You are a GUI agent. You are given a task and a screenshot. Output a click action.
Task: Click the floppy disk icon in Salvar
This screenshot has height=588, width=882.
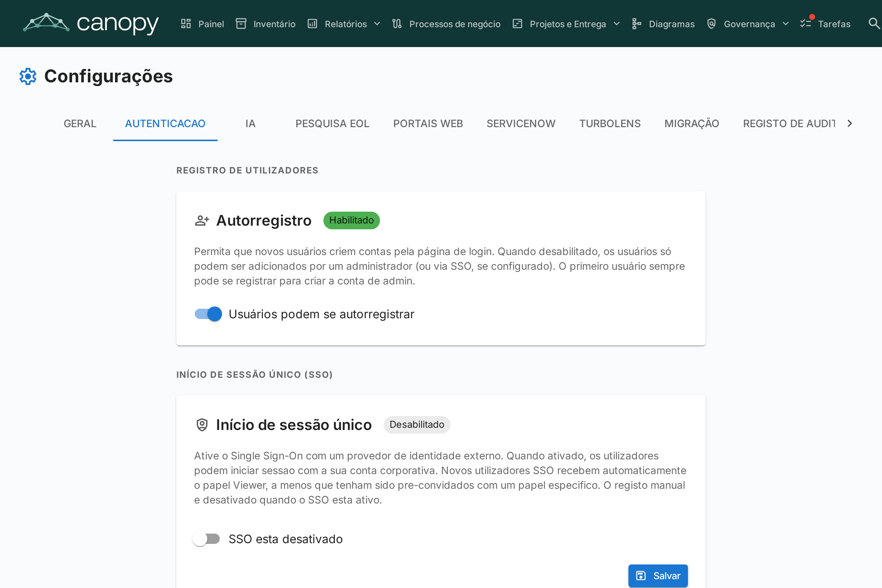coord(641,576)
